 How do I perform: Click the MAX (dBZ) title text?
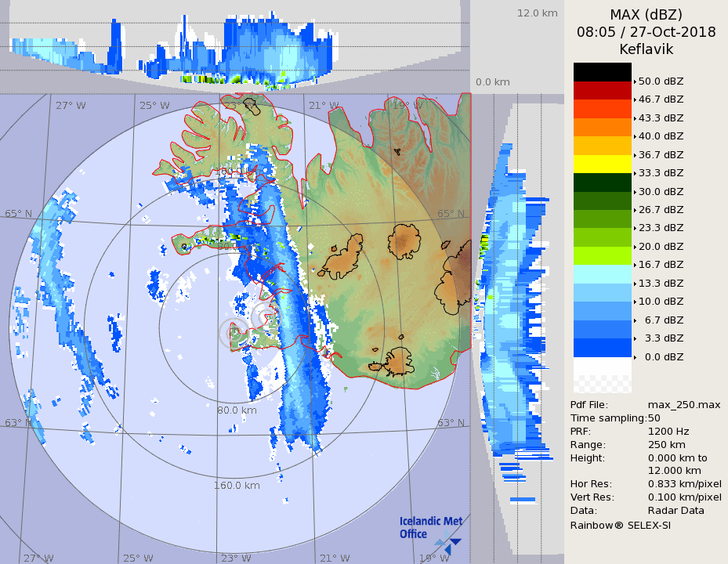coord(646,15)
